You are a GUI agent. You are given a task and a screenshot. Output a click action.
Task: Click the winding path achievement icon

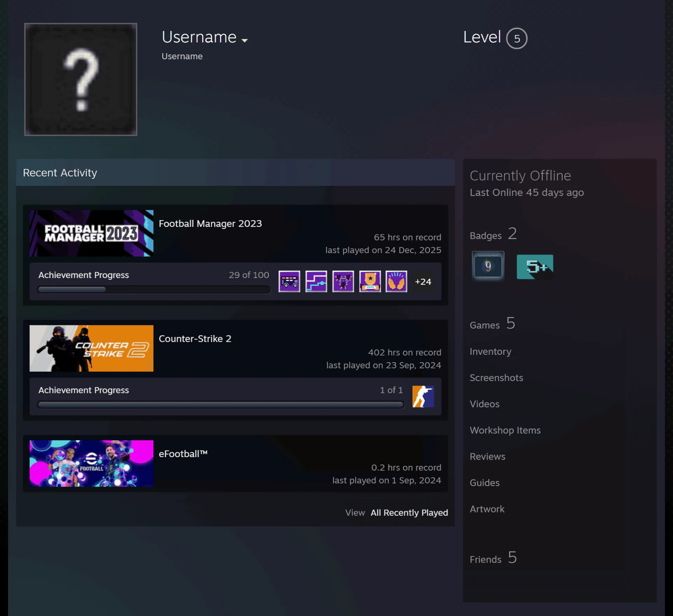316,281
